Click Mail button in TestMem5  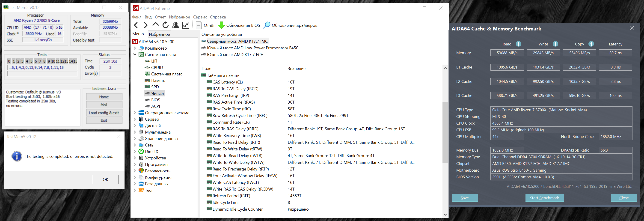(104, 105)
